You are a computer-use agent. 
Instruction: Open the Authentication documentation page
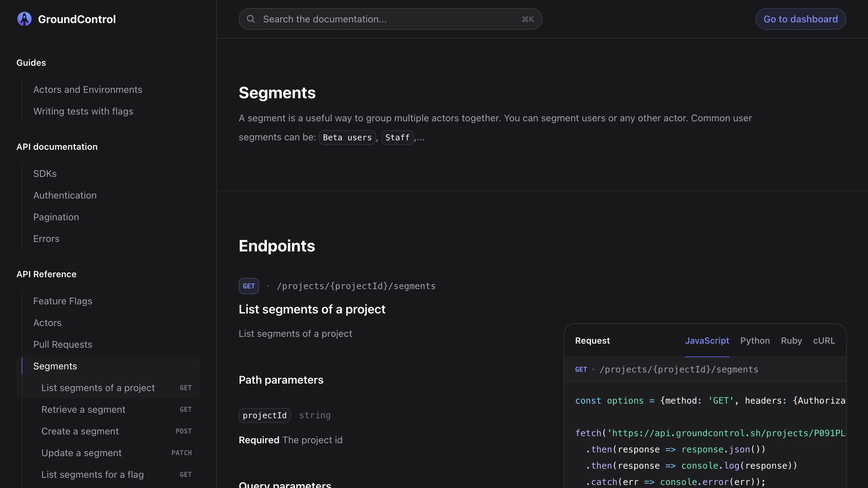coord(65,195)
